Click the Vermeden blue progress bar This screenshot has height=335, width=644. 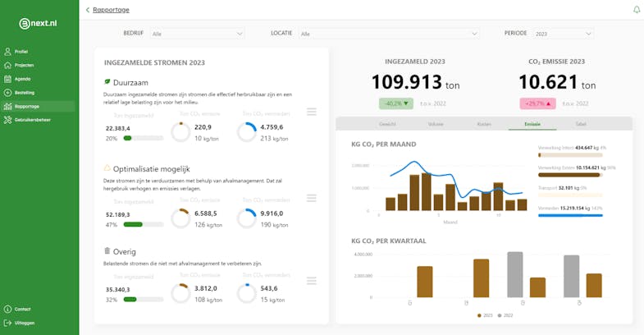click(x=570, y=215)
